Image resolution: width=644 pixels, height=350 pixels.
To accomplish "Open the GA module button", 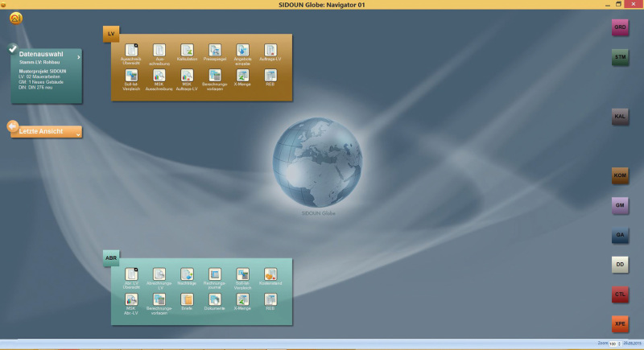I will [620, 235].
